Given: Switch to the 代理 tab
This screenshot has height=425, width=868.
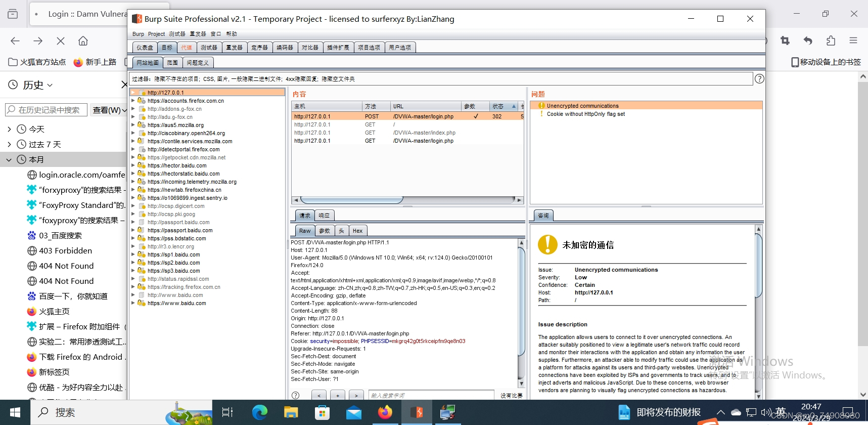Looking at the screenshot, I should point(187,48).
